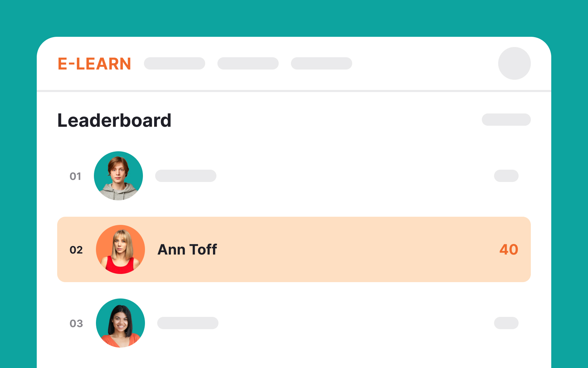Select the third-place name placeholder
Image resolution: width=588 pixels, height=368 pixels.
pos(188,323)
